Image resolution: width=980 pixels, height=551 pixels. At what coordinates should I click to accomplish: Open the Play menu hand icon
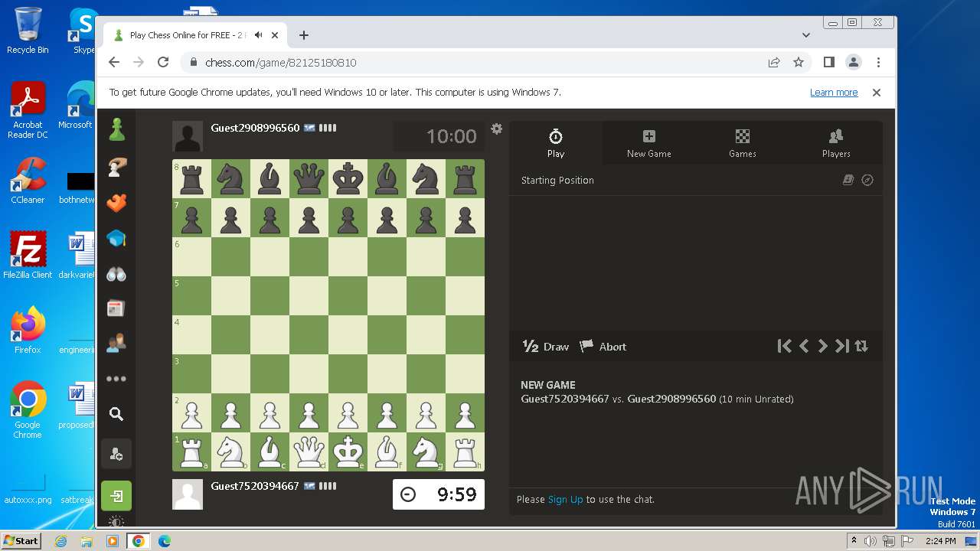point(116,167)
